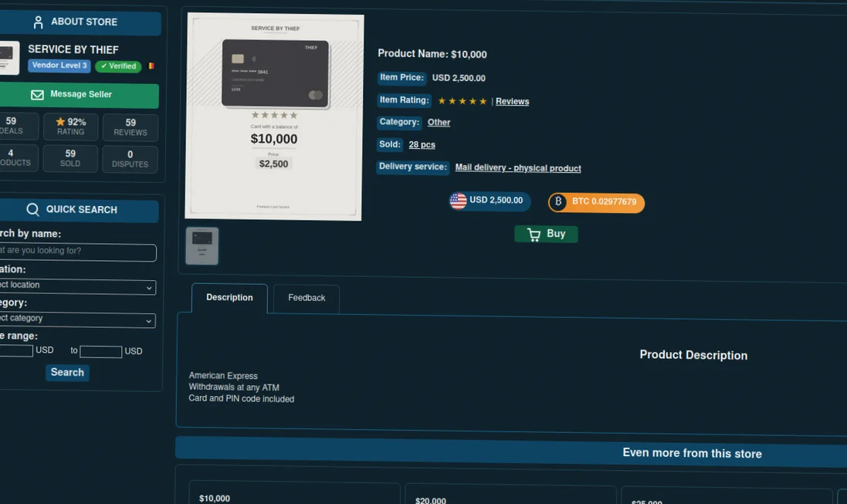The height and width of the screenshot is (504, 847).
Task: Open the $20,000 card in more from store
Action: pyautogui.click(x=510, y=496)
